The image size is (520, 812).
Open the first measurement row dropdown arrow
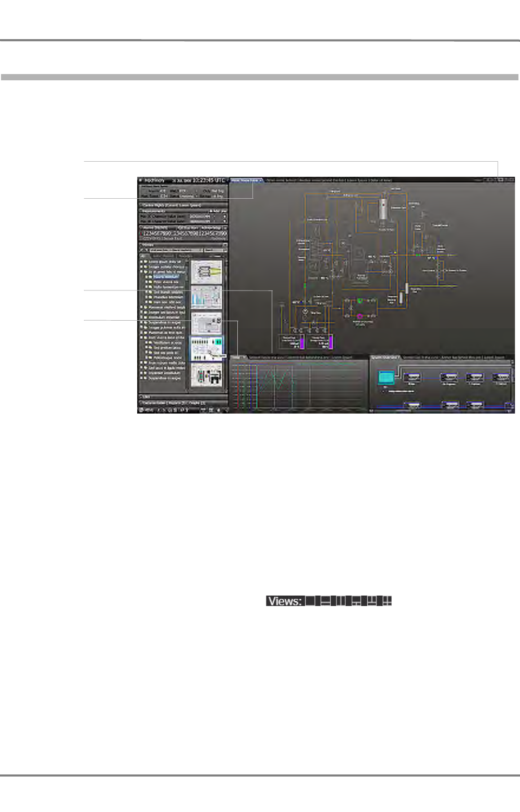[225, 216]
